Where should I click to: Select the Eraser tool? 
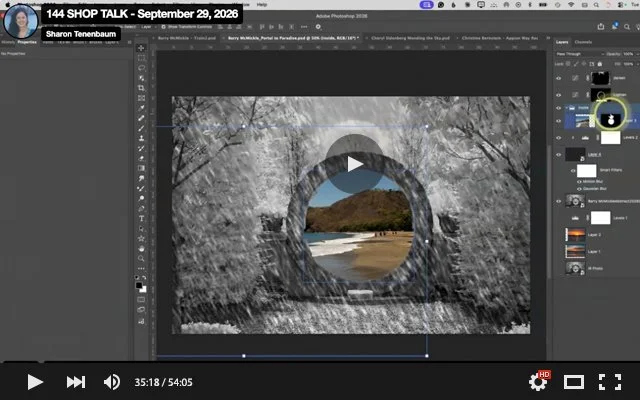tap(141, 158)
